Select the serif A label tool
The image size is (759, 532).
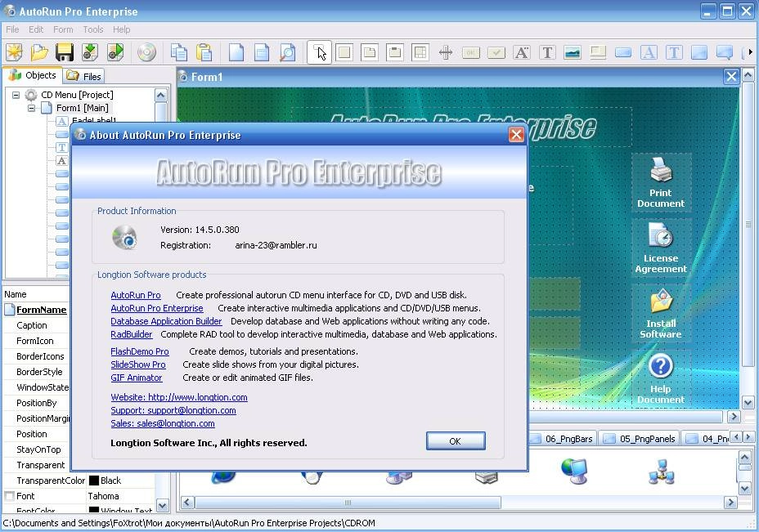point(522,52)
